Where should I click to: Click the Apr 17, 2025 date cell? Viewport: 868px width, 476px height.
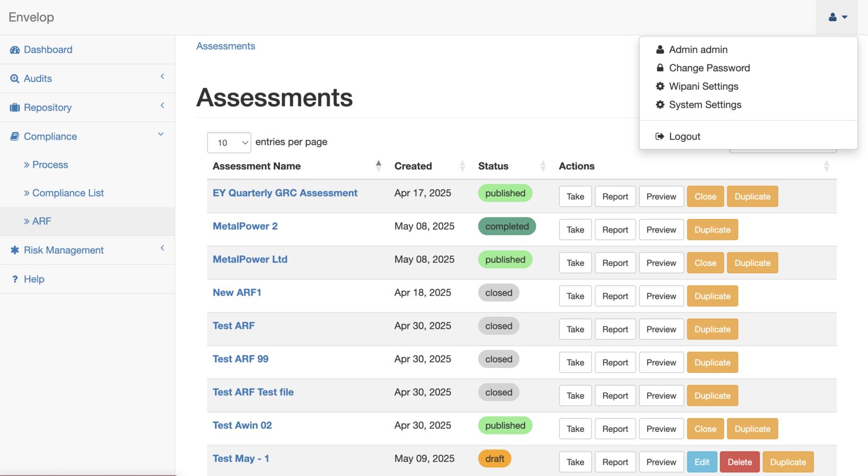pos(423,193)
